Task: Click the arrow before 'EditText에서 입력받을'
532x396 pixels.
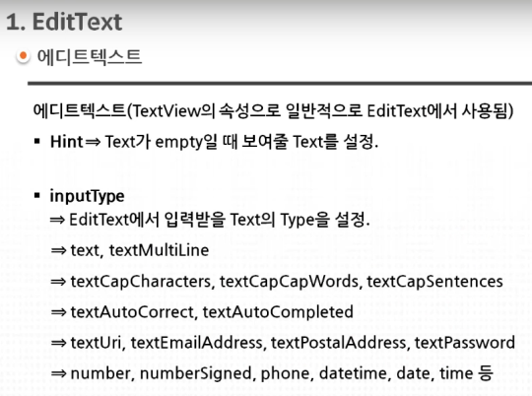Action: (58, 220)
